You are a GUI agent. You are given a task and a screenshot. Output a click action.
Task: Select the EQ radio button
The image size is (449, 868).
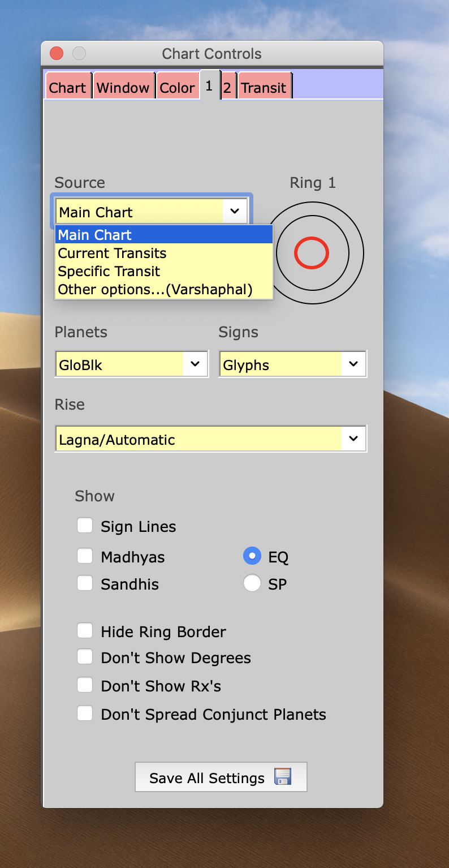(252, 557)
